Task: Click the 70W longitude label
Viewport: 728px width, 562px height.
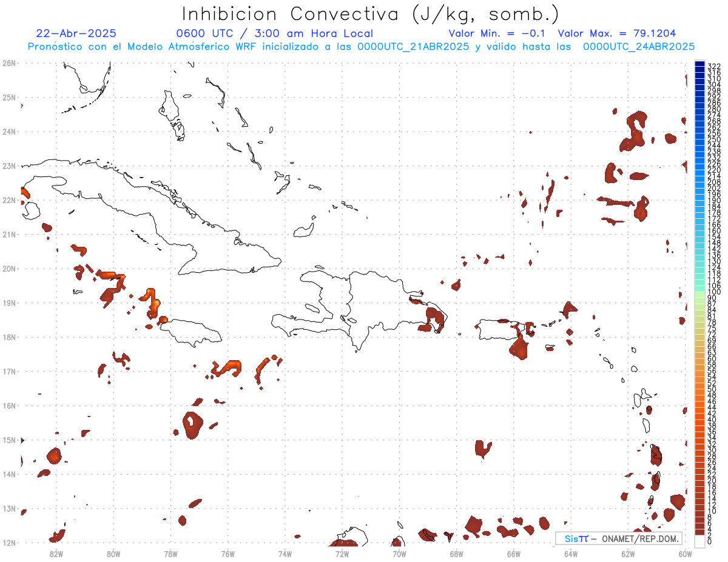Action: click(399, 554)
